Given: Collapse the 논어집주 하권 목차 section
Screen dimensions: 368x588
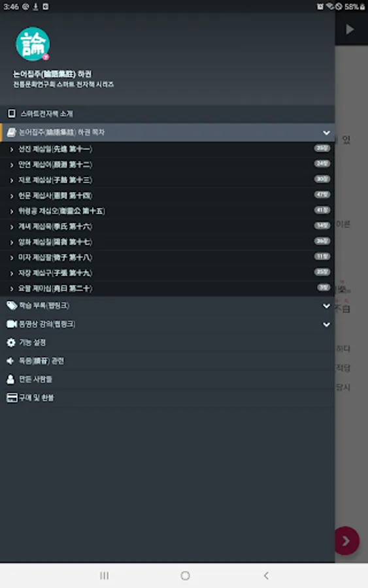Looking at the screenshot, I should pyautogui.click(x=326, y=133).
